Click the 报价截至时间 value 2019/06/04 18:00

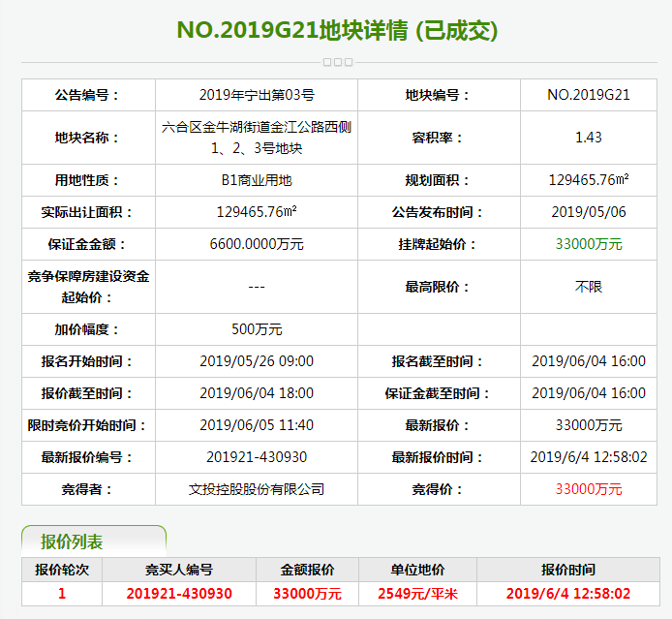pyautogui.click(x=257, y=393)
